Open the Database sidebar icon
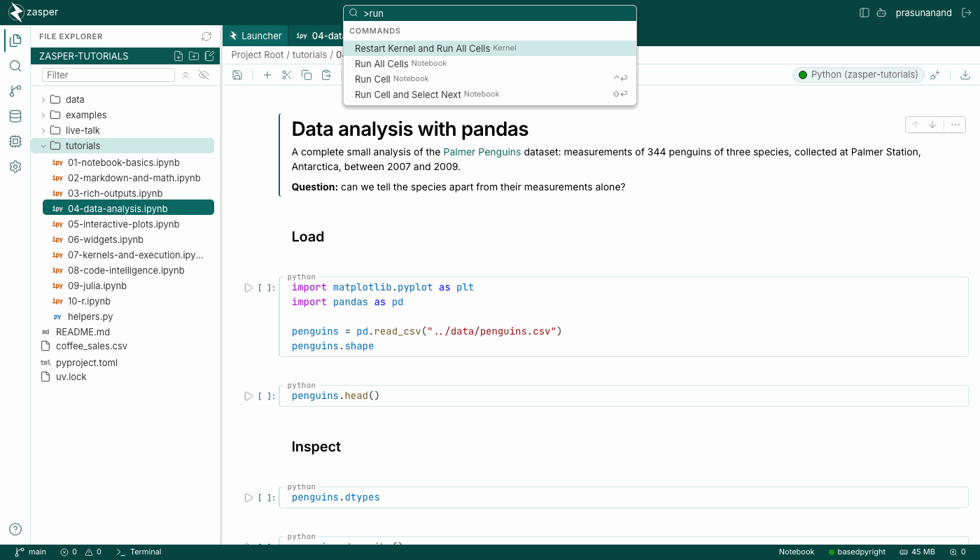The width and height of the screenshot is (980, 560). click(x=15, y=116)
